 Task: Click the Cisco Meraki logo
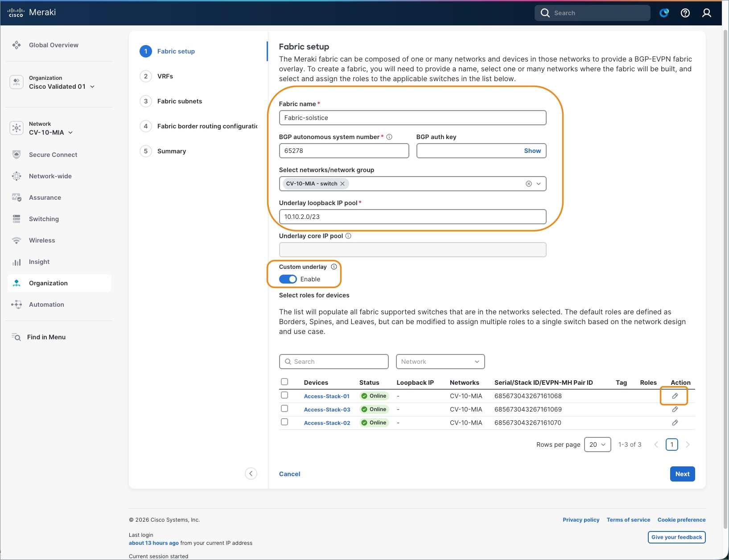point(32,12)
